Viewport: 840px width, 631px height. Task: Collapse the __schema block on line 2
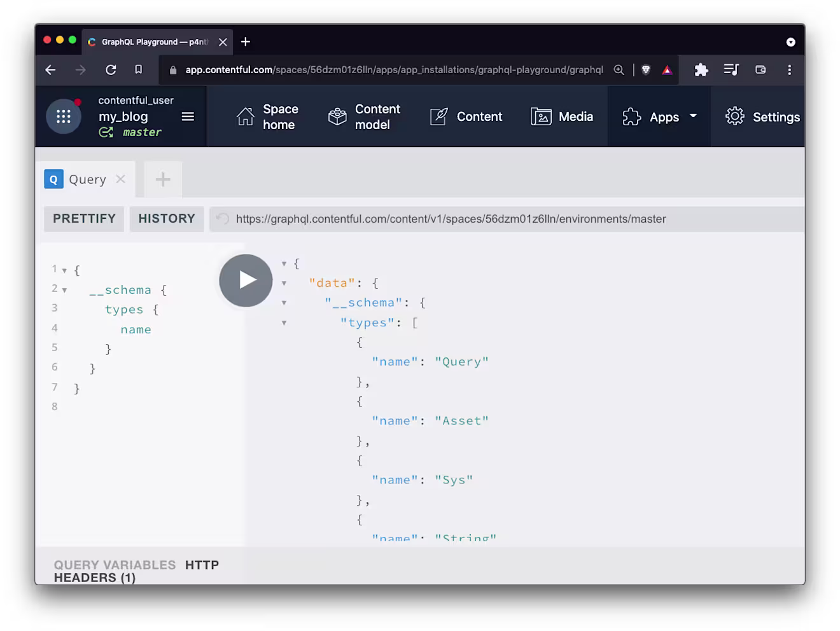64,291
